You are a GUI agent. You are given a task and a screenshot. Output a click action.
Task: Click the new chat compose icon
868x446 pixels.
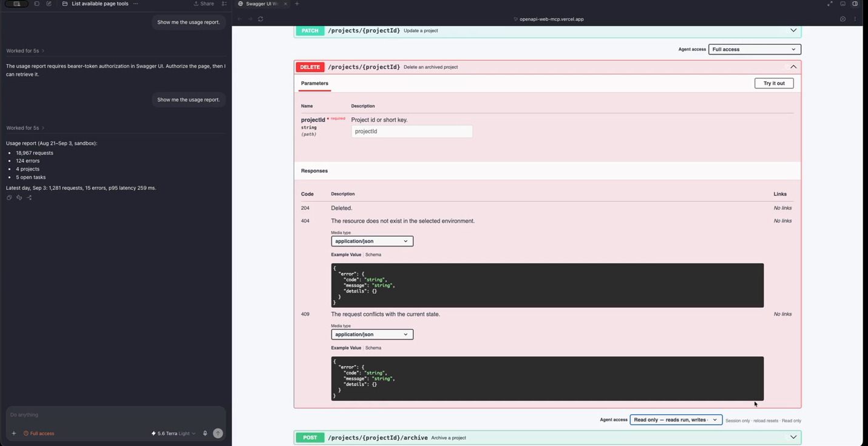49,4
